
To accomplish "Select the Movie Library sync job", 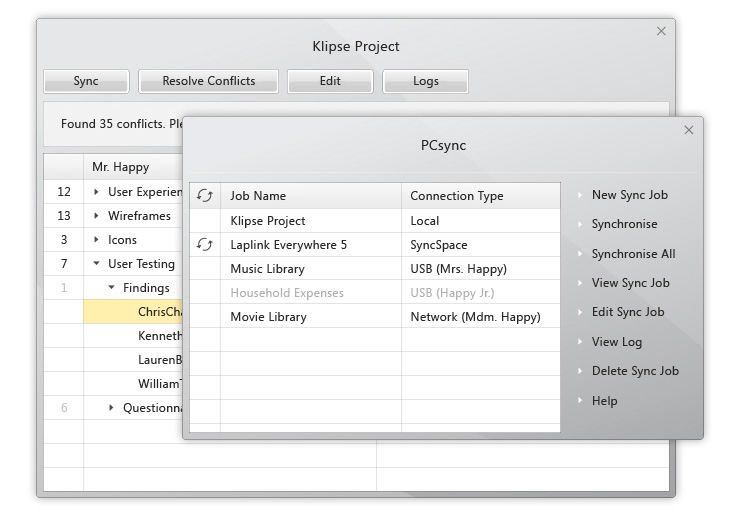I will (268, 317).
